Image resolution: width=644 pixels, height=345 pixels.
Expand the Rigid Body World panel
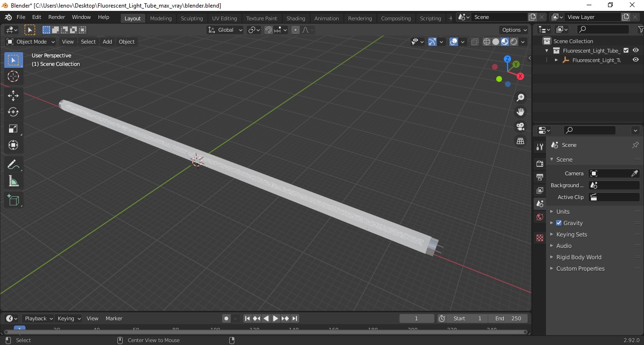click(579, 257)
